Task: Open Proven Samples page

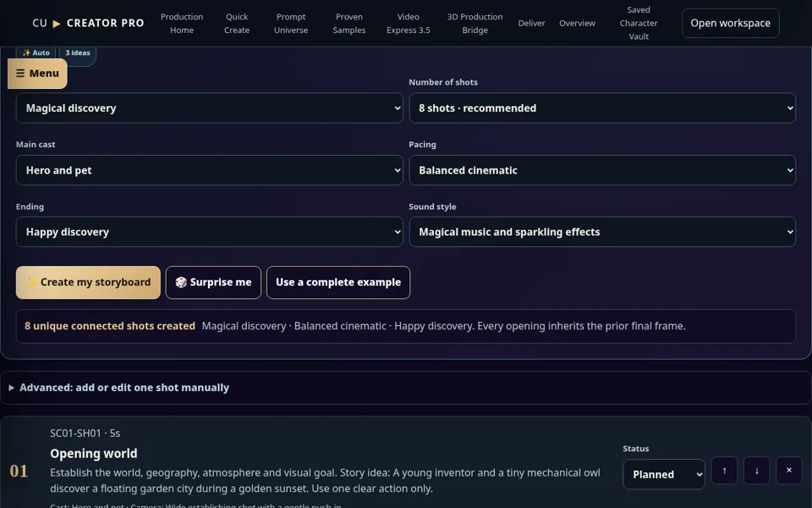Action: (349, 24)
